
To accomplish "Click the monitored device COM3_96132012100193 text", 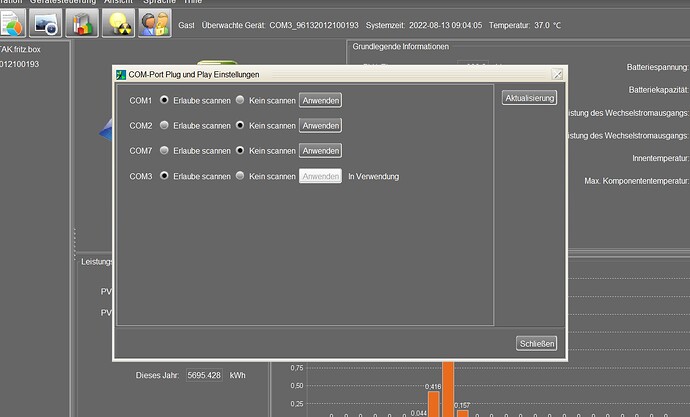I will click(314, 26).
